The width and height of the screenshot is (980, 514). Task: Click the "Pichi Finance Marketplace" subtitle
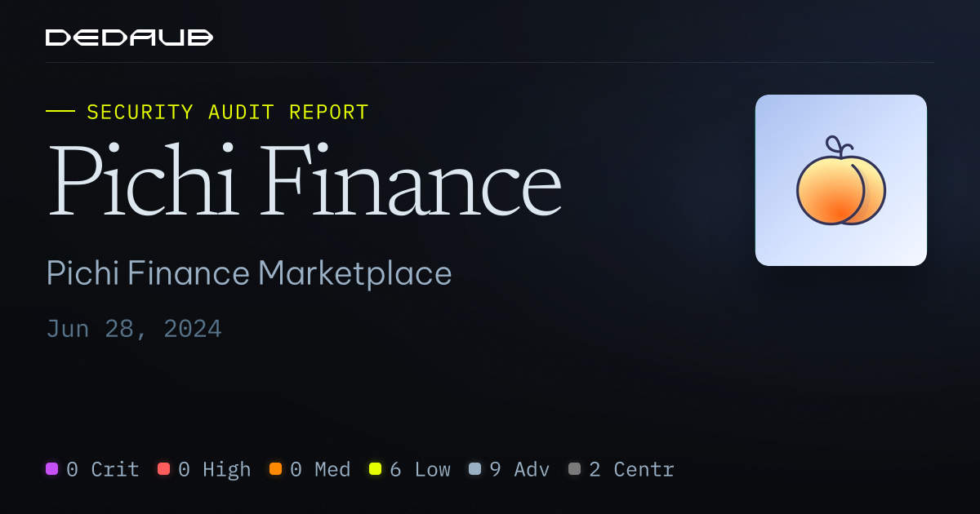(249, 273)
